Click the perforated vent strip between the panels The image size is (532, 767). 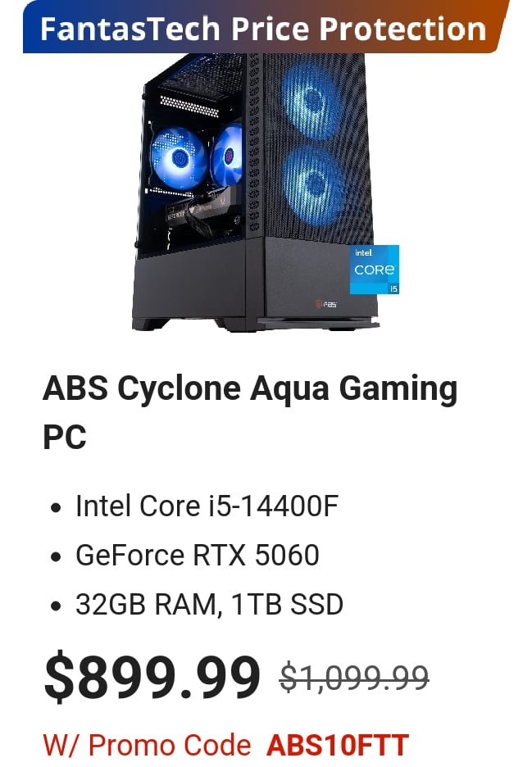253,144
